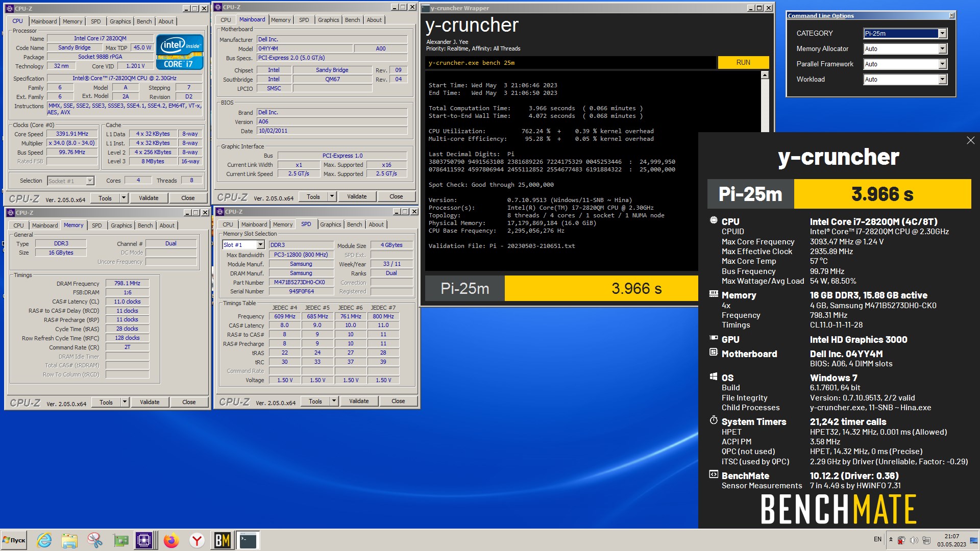
Task: Open Firefox from the taskbar
Action: [171, 540]
